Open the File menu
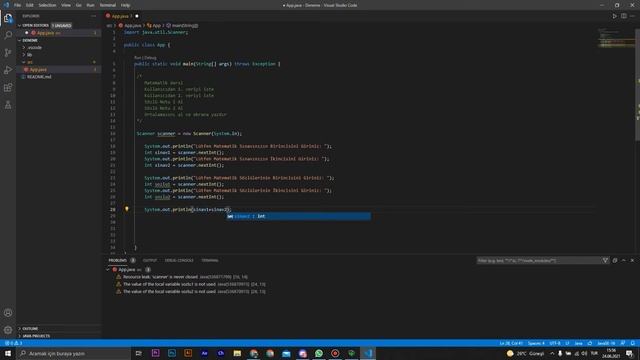 tap(18, 5)
